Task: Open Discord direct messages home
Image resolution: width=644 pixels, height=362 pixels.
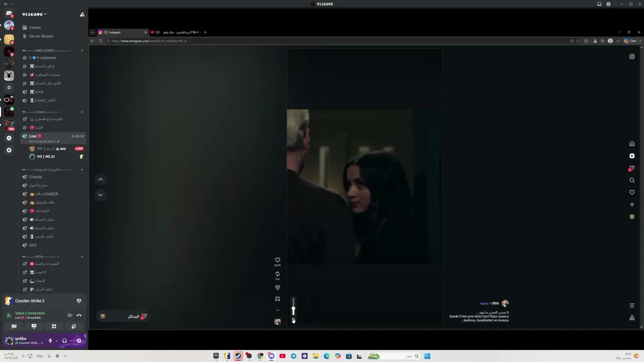Action: pos(9,14)
